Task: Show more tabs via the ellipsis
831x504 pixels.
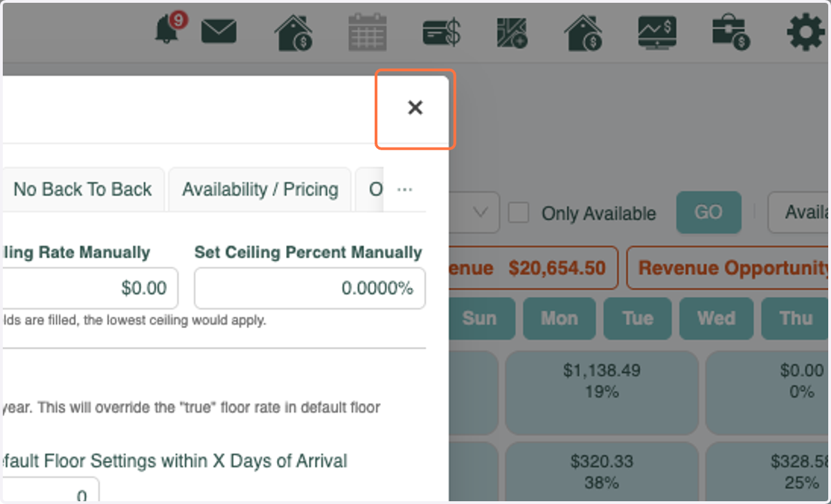Action: tap(405, 190)
